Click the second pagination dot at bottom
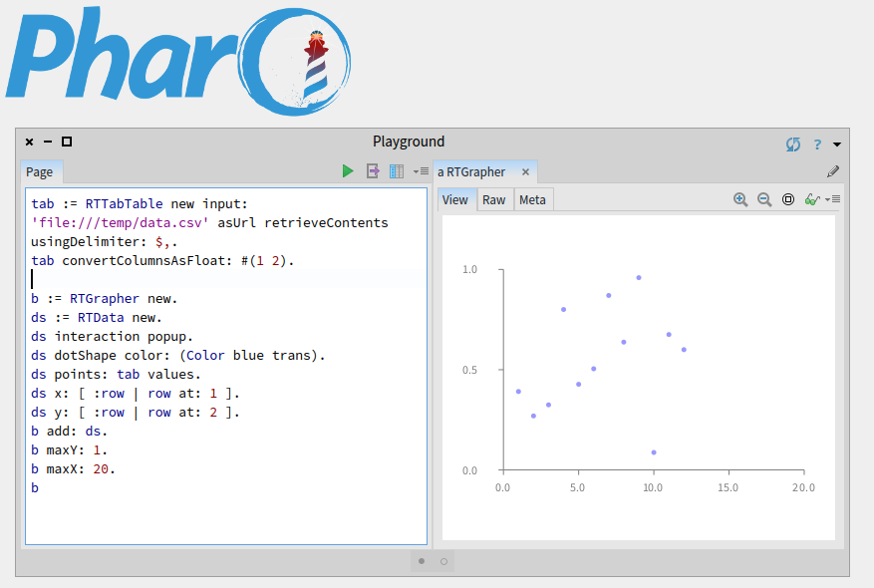The height and width of the screenshot is (588, 874). (443, 561)
